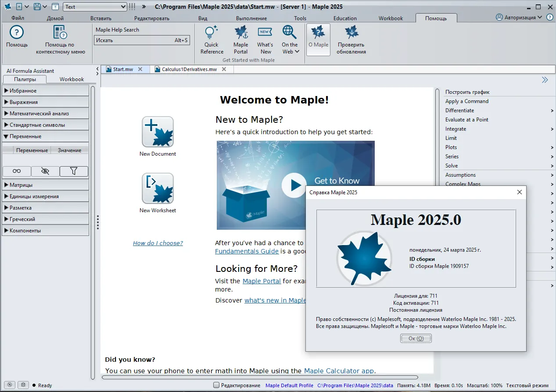Click the What's New icon

265,32
